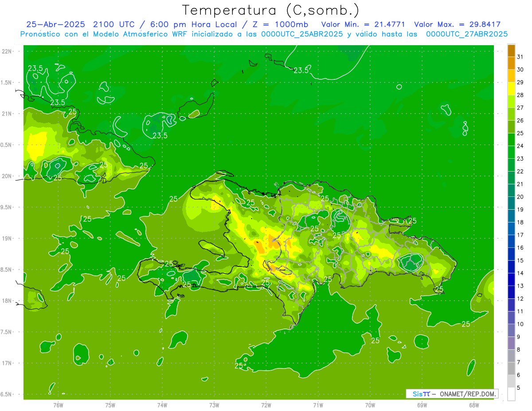
Task: Click the "19N" latitude axis label
Action: (x=7, y=239)
